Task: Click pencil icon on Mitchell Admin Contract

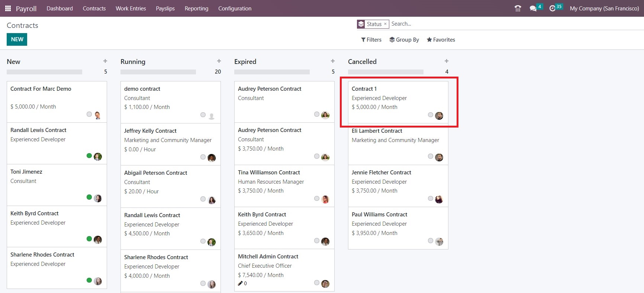Action: point(240,283)
